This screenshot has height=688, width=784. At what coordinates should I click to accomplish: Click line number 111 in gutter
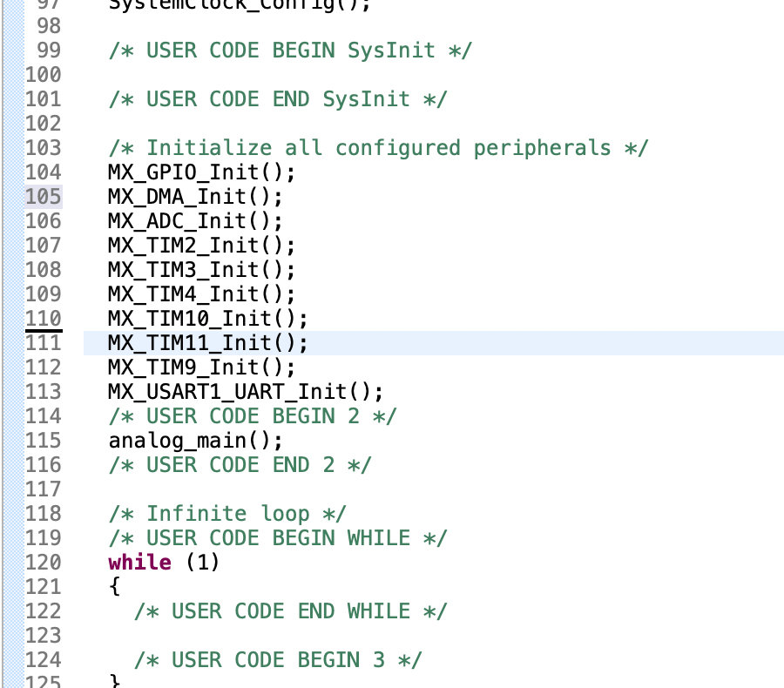tap(44, 343)
